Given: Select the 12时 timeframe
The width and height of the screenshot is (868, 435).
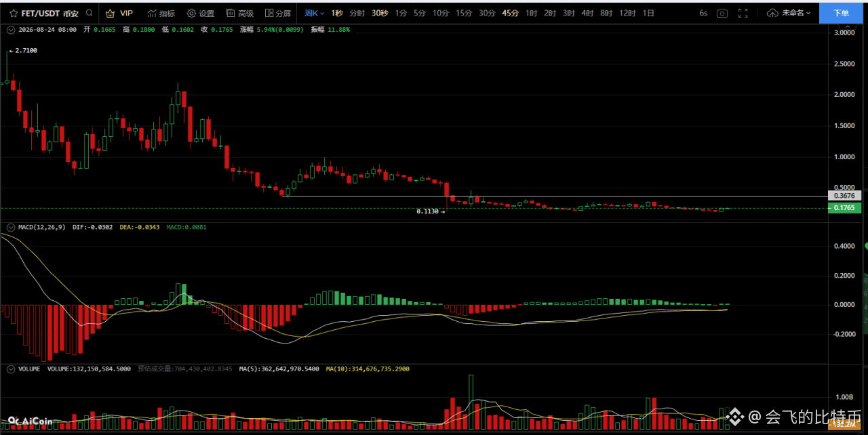Looking at the screenshot, I should 627,13.
